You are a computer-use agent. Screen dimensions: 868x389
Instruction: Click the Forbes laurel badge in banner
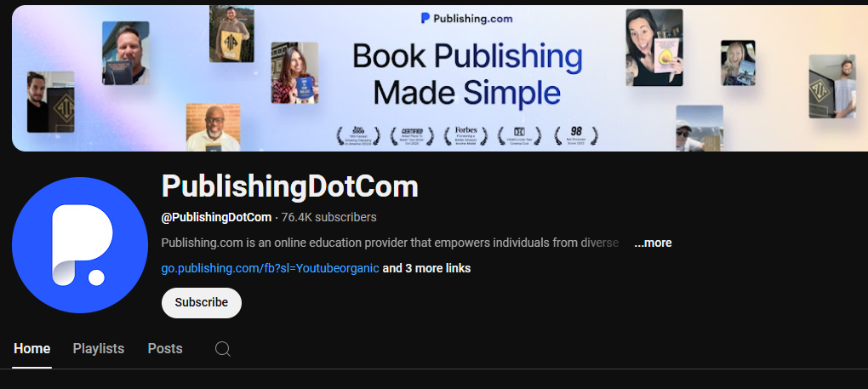tap(465, 135)
